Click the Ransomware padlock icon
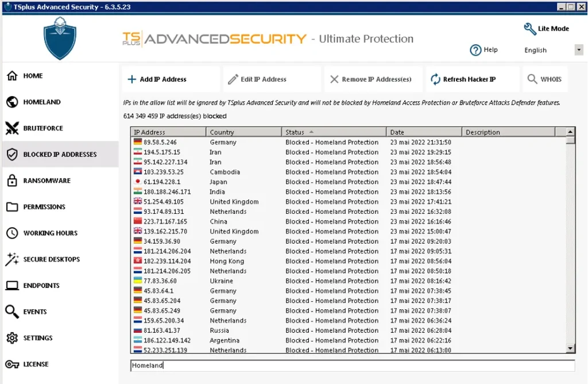 [x=12, y=181]
